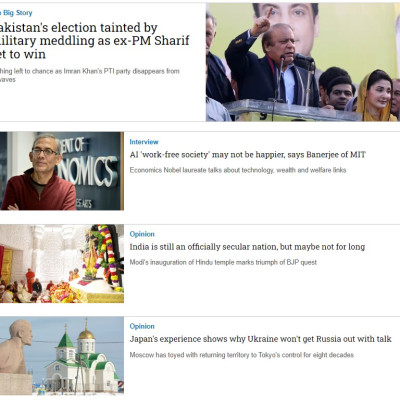
Task: Open India officially secular nation headline
Action: [247, 247]
